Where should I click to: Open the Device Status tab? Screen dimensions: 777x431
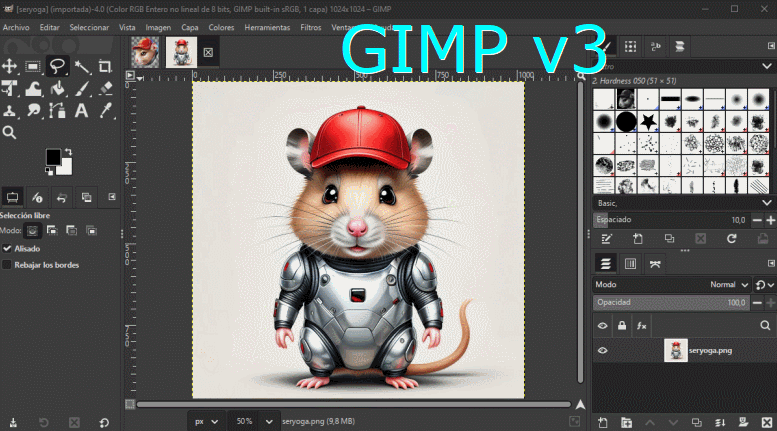tap(37, 197)
